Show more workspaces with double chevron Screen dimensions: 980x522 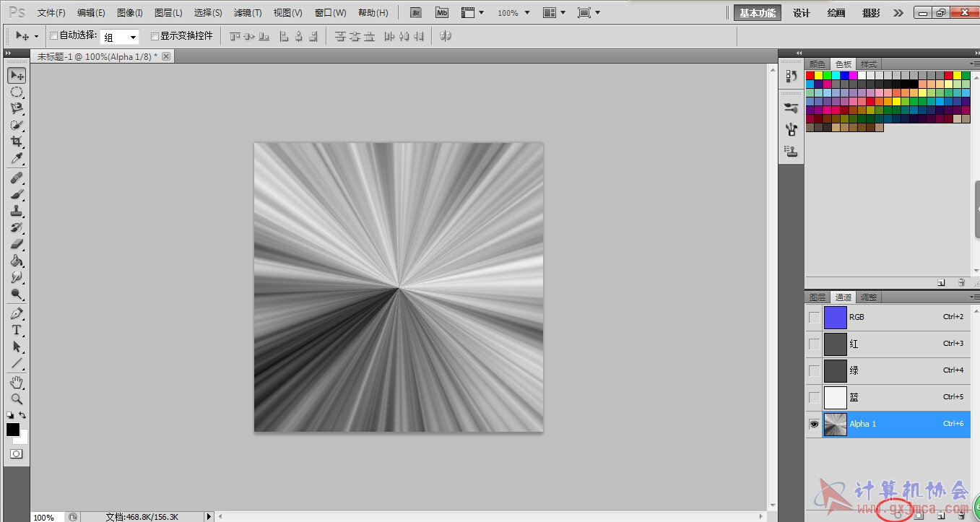coord(898,13)
